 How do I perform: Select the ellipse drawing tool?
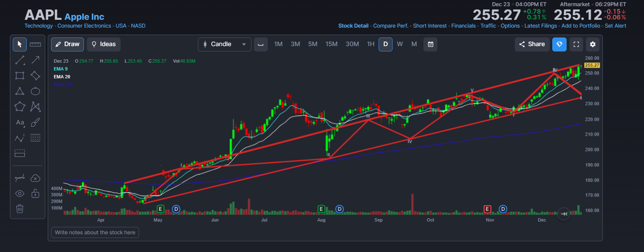pos(35,91)
